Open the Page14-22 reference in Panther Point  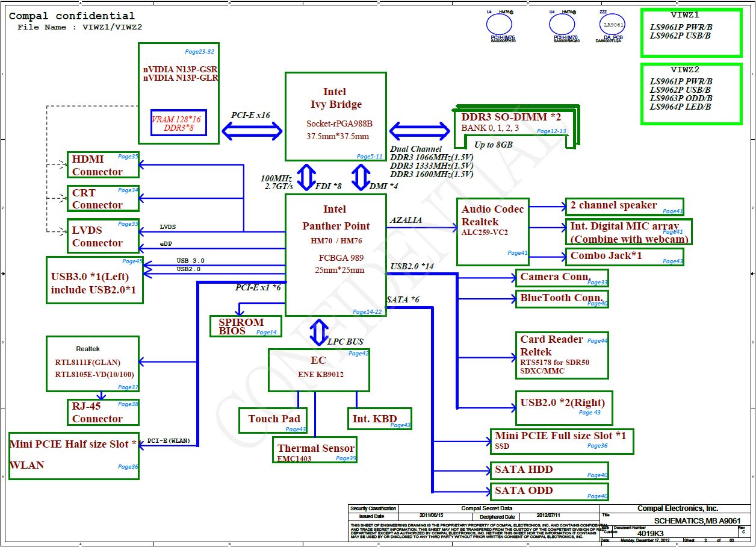tap(367, 311)
